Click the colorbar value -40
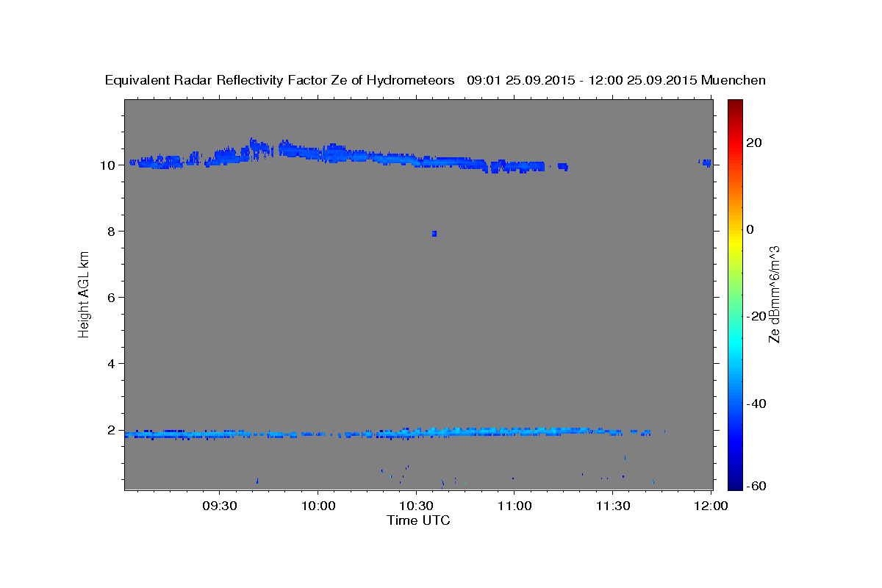 [756, 404]
